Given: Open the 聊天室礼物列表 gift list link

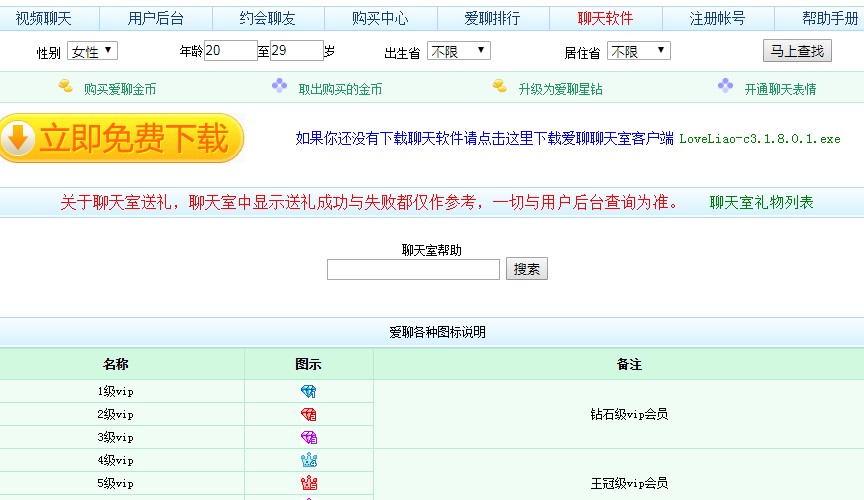Looking at the screenshot, I should 762,202.
